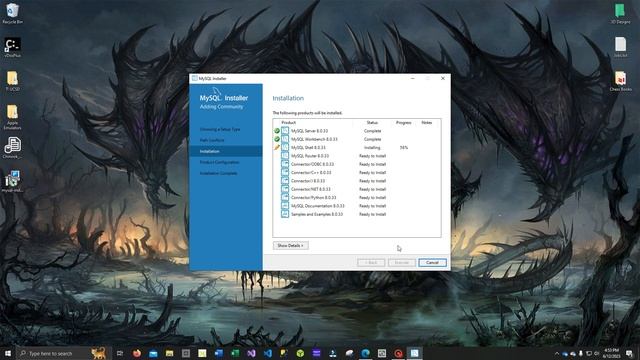
Task: Select the Chess Books desktop icon
Action: (620, 81)
